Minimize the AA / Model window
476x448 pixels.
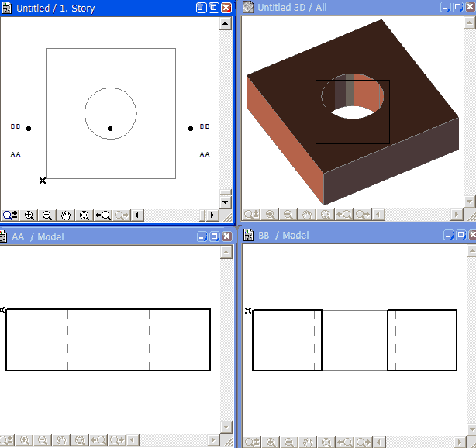(x=202, y=236)
